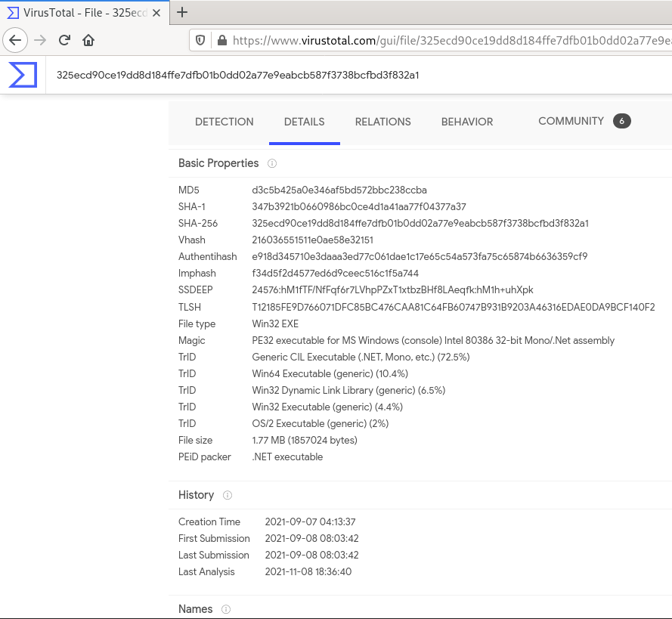Click the History info icon
This screenshot has height=619, width=672.
click(x=228, y=495)
